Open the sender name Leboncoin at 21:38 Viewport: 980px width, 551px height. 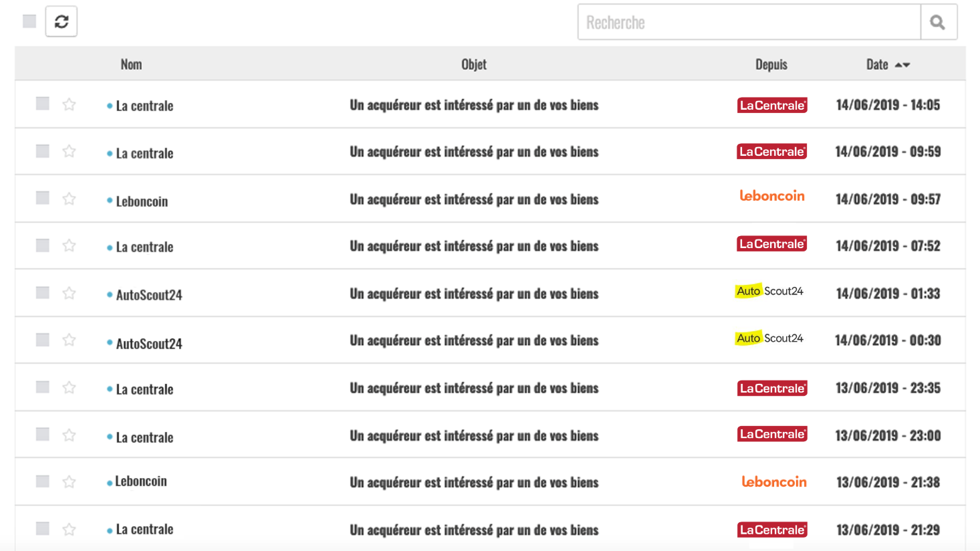(141, 481)
